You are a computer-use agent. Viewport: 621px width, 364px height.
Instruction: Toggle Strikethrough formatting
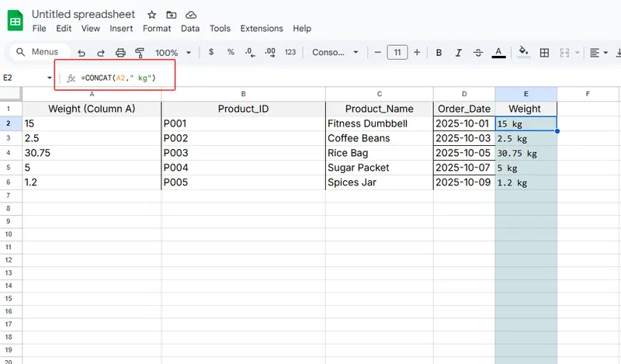pyautogui.click(x=478, y=53)
